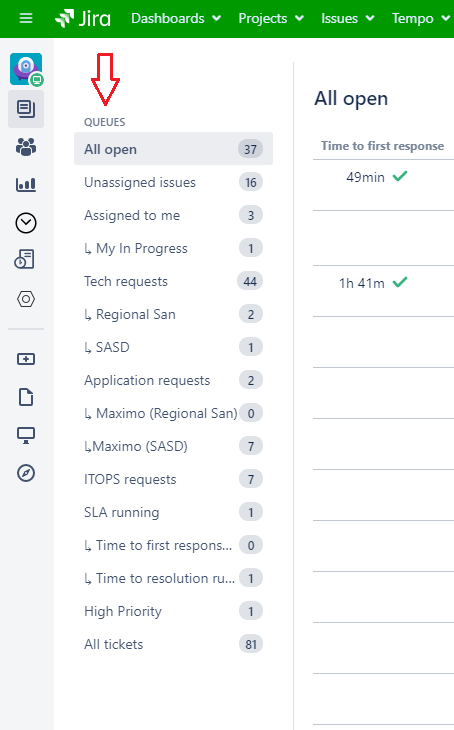Click the Raise a request icon

point(26,359)
